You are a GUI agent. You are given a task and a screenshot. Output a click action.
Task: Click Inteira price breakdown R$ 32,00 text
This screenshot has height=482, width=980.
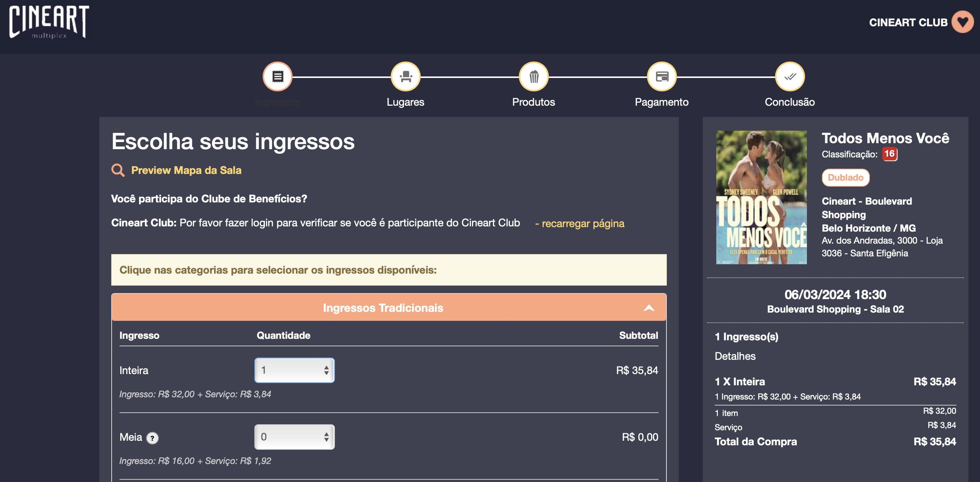195,394
